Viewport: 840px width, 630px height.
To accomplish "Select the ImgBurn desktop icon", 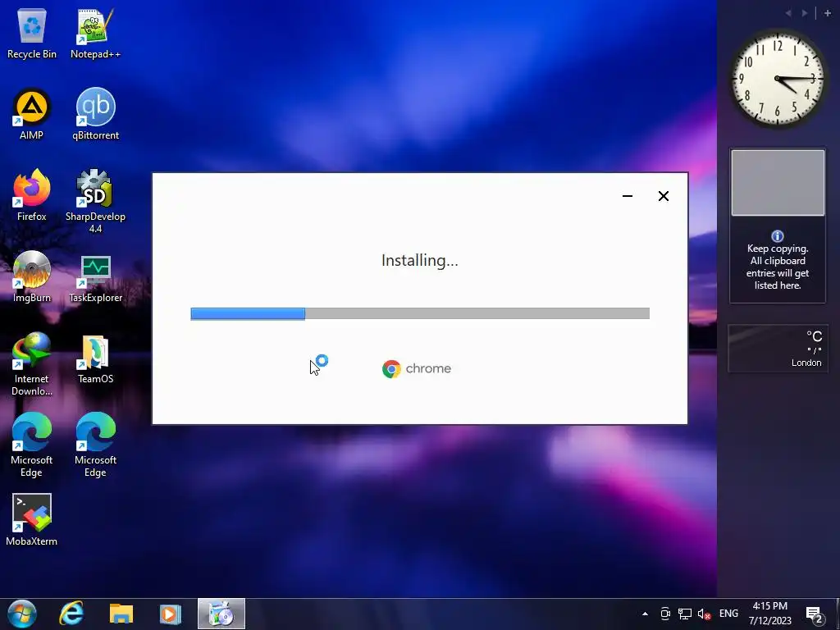I will tap(32, 277).
